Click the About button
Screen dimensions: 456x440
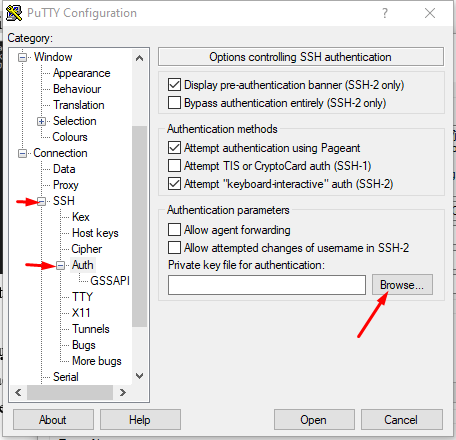(53, 420)
